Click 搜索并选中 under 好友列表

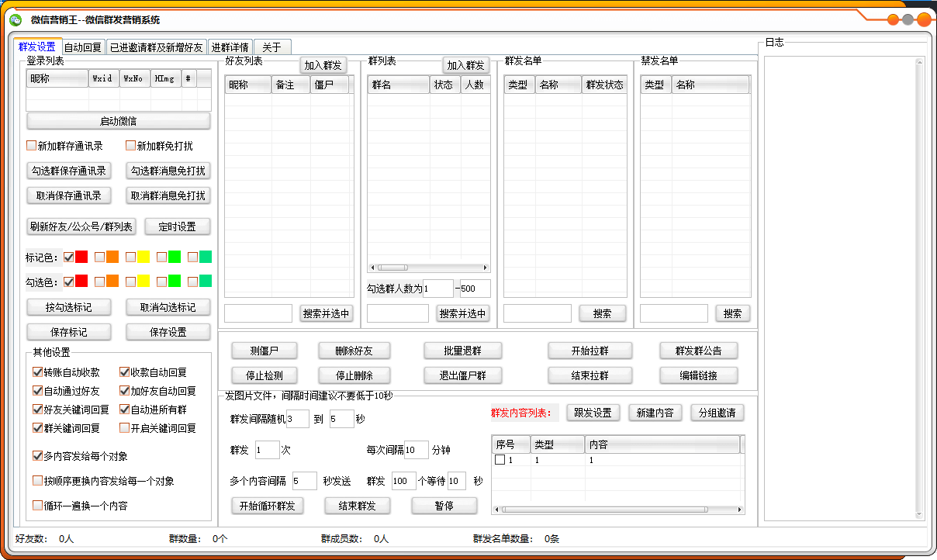tap(327, 313)
